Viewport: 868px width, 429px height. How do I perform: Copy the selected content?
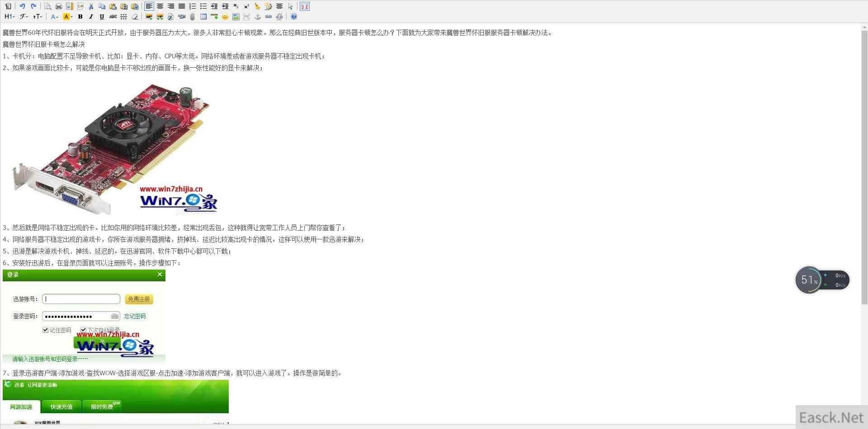pyautogui.click(x=102, y=6)
